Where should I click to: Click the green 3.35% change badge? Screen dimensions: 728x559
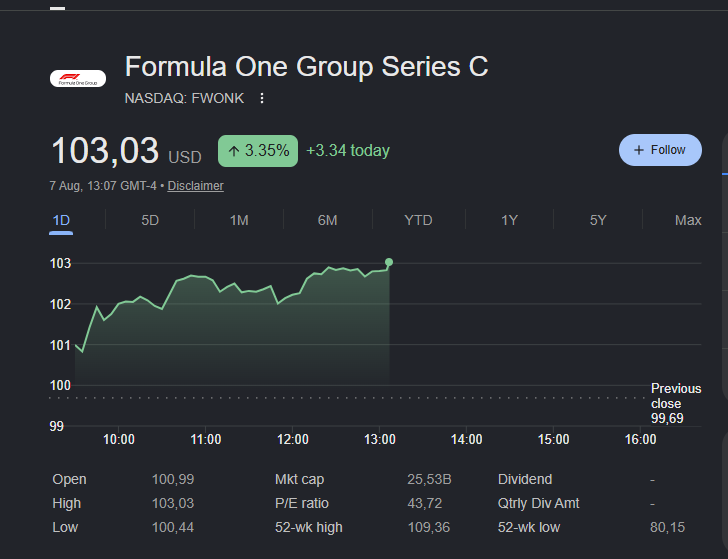click(x=258, y=151)
